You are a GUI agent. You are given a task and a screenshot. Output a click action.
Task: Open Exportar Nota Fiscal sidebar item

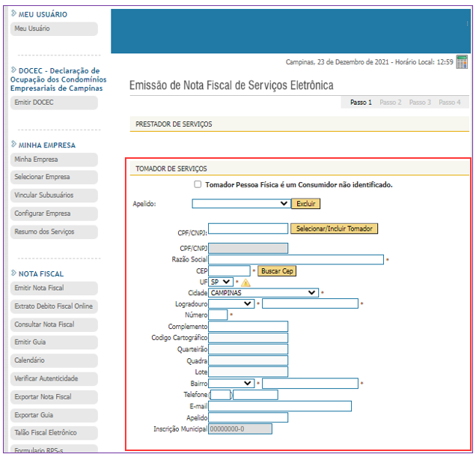point(54,397)
